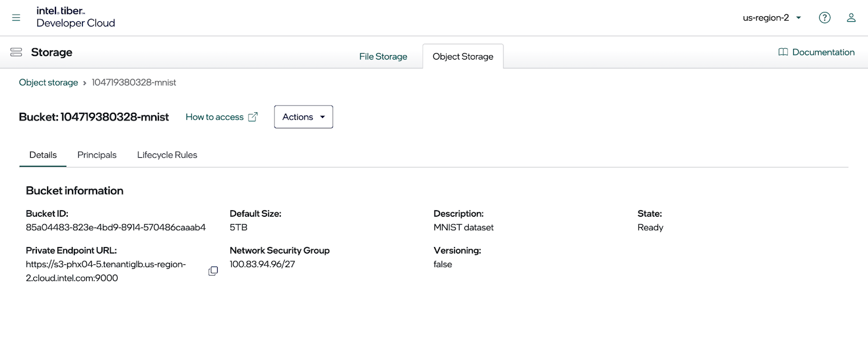Copy the Private Endpoint URL
The height and width of the screenshot is (343, 868).
(213, 271)
